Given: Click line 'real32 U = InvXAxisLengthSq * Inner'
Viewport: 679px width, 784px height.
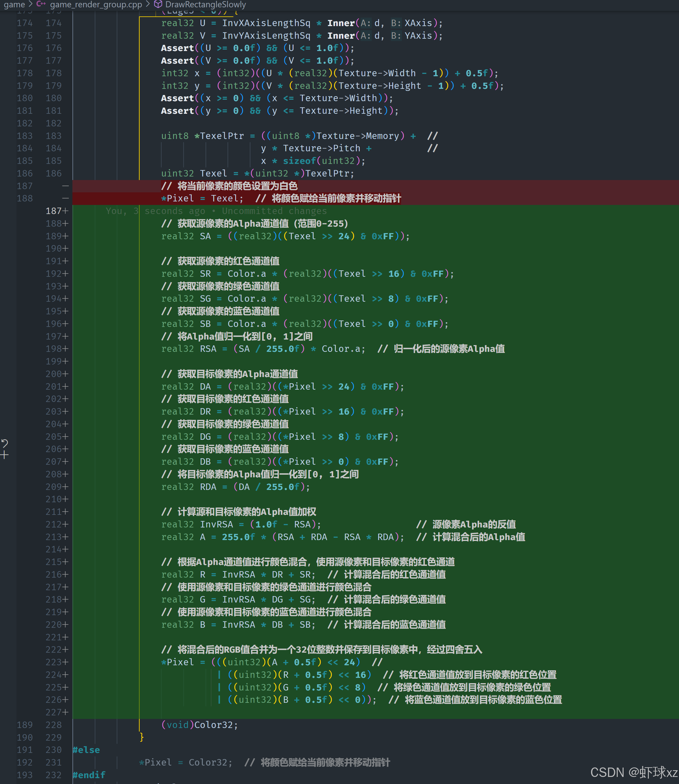Looking at the screenshot, I should (x=302, y=23).
